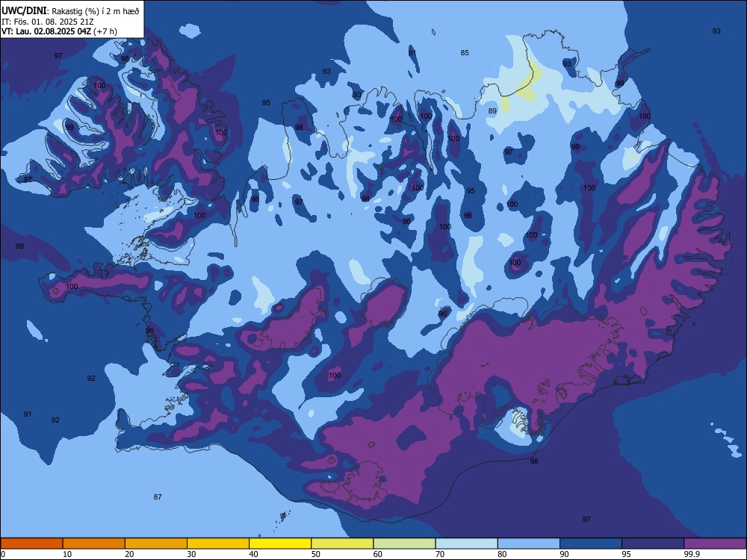Screen dimensions: 747x560
Task: Click the 'VT: Lau. 02.08.2025 04Z (+7 h)' line
Action: [59, 31]
